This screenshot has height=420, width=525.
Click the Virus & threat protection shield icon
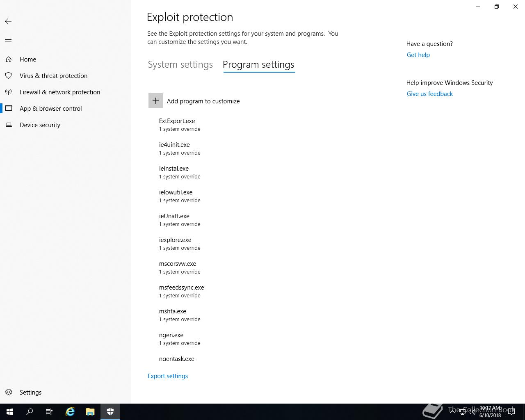tap(9, 76)
